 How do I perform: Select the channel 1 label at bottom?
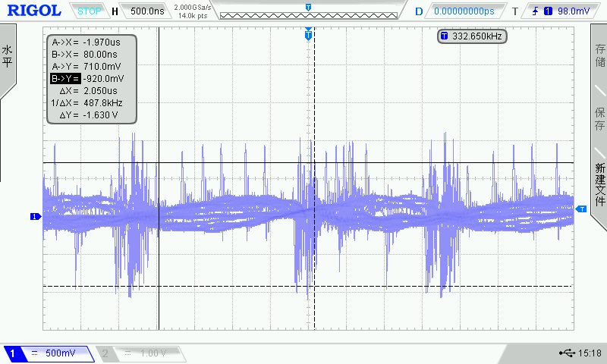[12, 353]
